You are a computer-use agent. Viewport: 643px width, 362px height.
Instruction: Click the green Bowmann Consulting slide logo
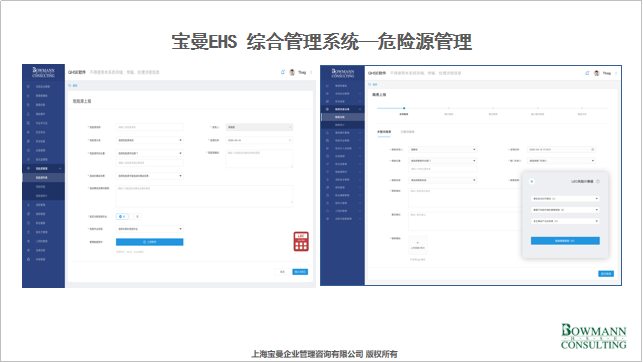click(x=593, y=336)
